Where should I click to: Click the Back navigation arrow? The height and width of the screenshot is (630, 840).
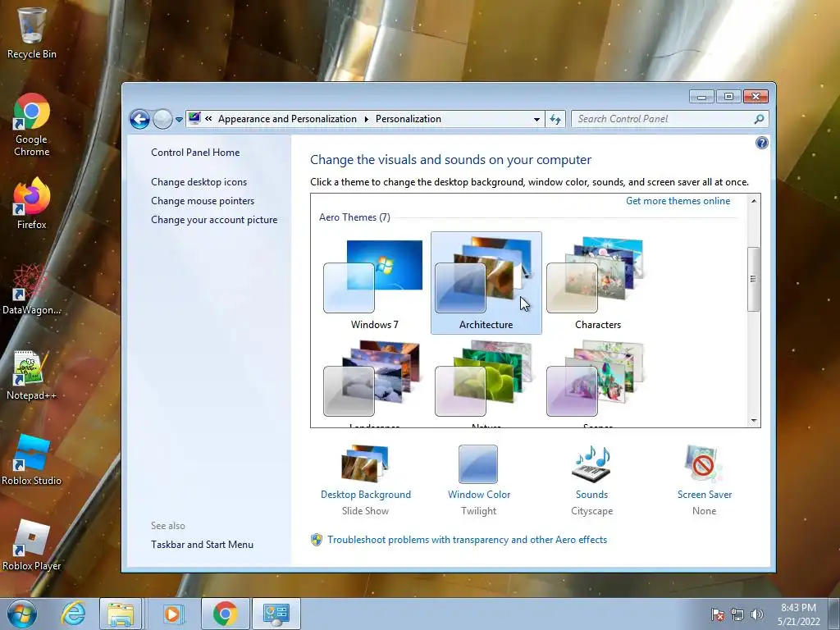point(139,119)
